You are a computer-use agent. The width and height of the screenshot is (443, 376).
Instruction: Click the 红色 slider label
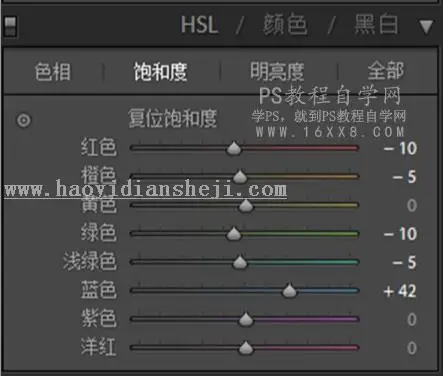coord(98,147)
